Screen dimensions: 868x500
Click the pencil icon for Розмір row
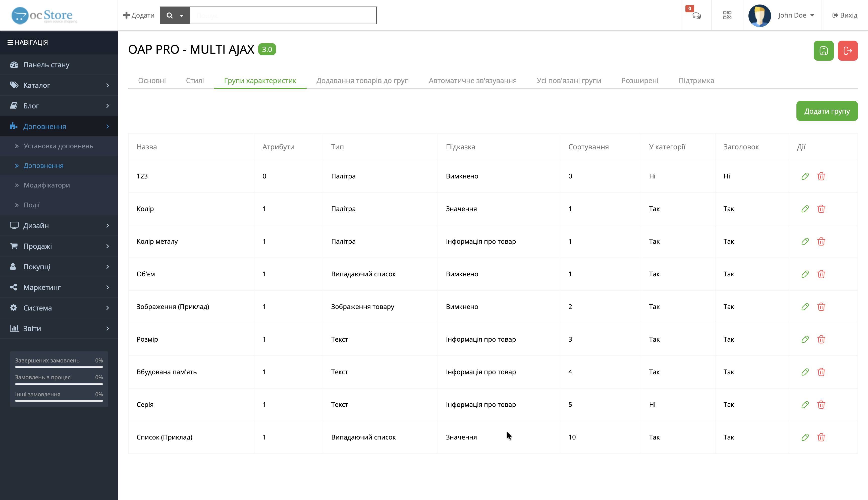(x=805, y=339)
